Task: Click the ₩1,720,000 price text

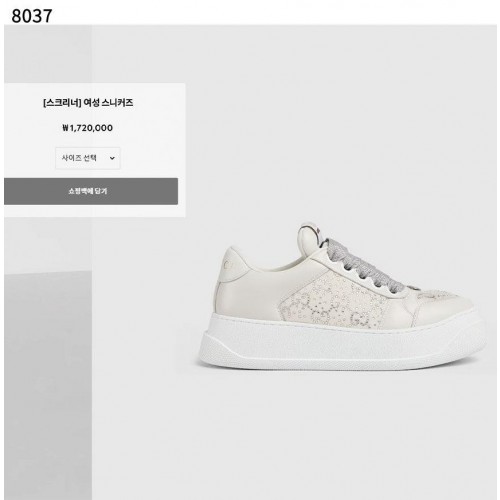Action: point(88,128)
